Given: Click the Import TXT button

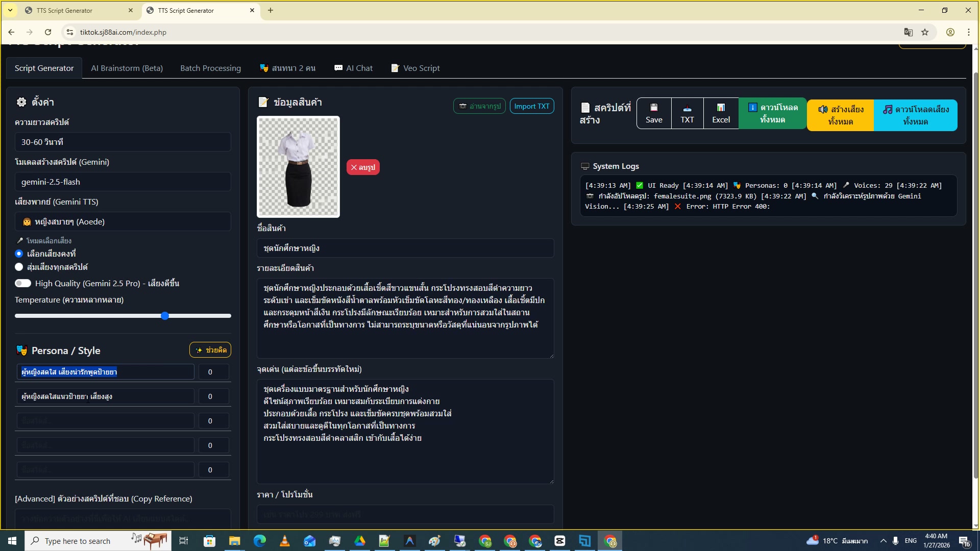Looking at the screenshot, I should (531, 106).
